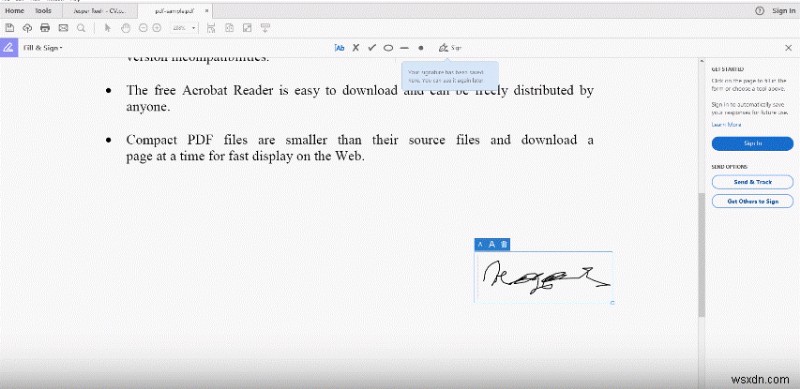Click the Zoom in plus icon
Viewport: 800px width, 389px height.
(157, 28)
